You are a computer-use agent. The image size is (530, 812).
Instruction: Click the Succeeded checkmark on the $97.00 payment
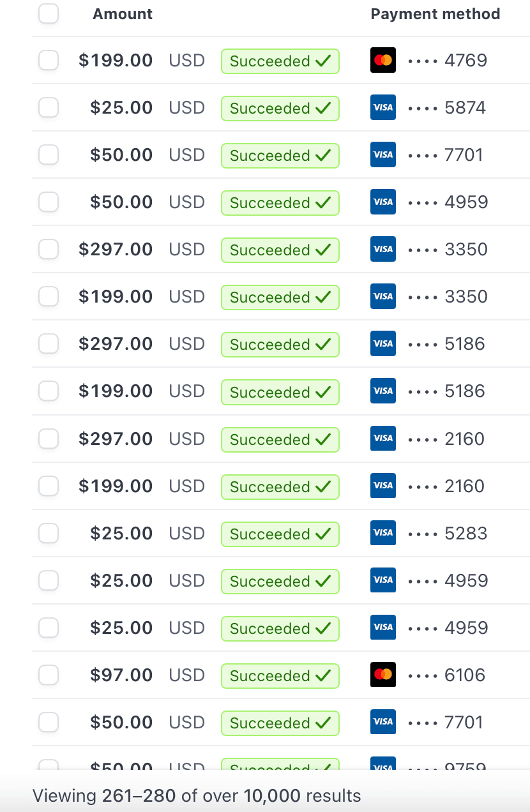(x=323, y=675)
